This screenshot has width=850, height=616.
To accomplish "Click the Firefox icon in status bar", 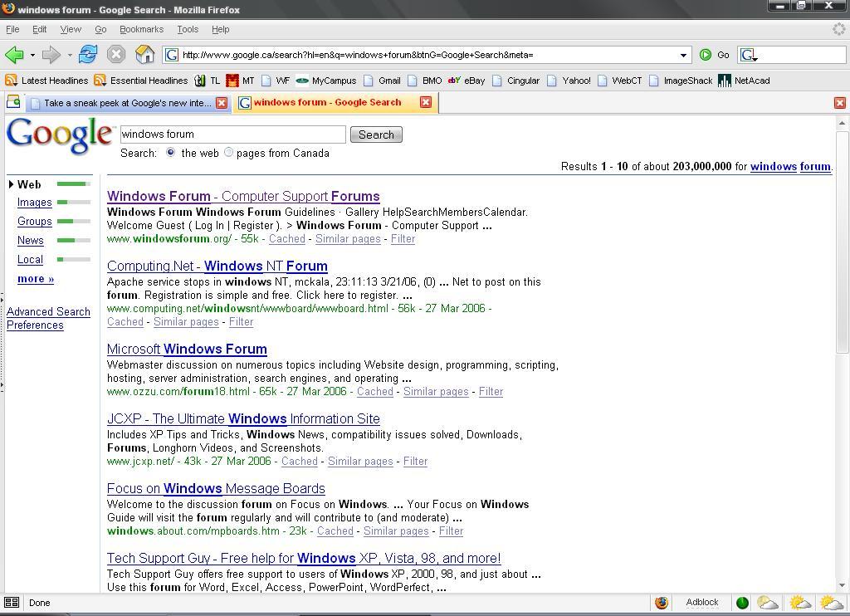I will coord(662,603).
